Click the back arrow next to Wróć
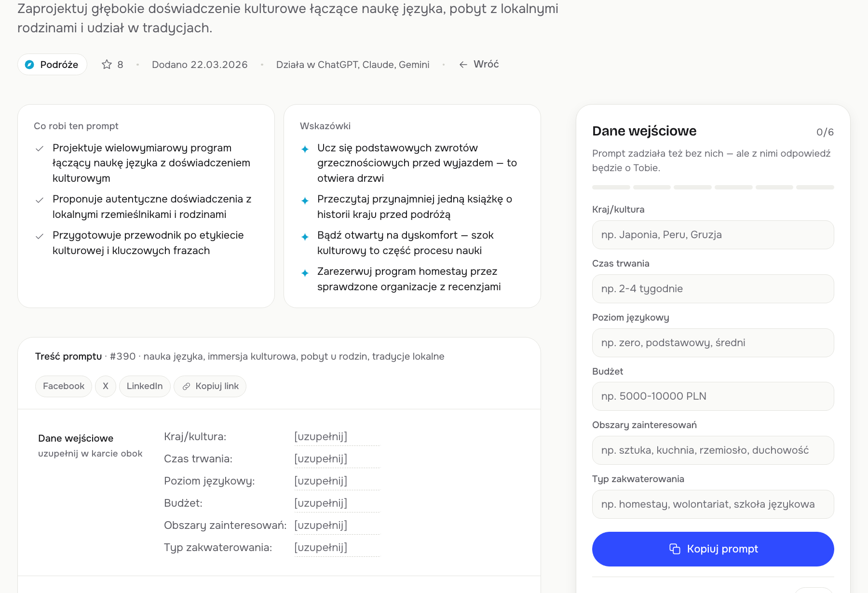 pyautogui.click(x=463, y=65)
